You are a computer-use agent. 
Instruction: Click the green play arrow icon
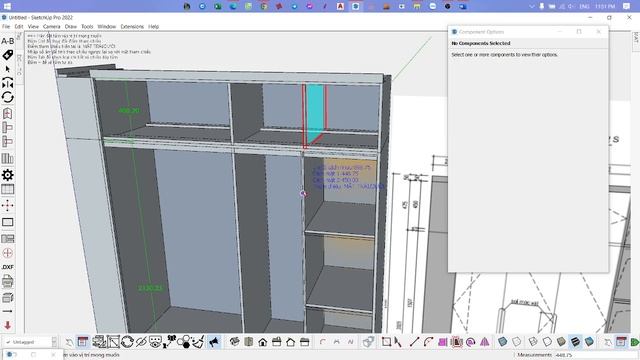pos(635,342)
